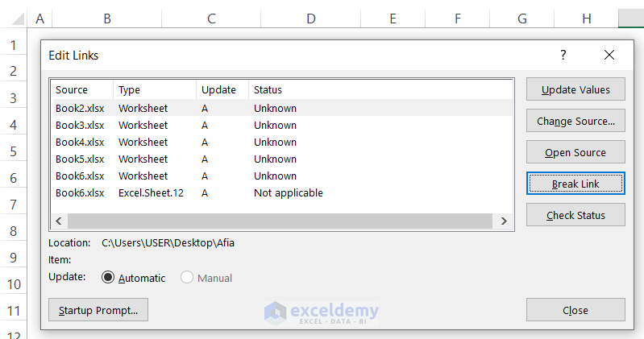Select spreadsheet column B header
Image resolution: width=644 pixels, height=339 pixels.
(107, 18)
